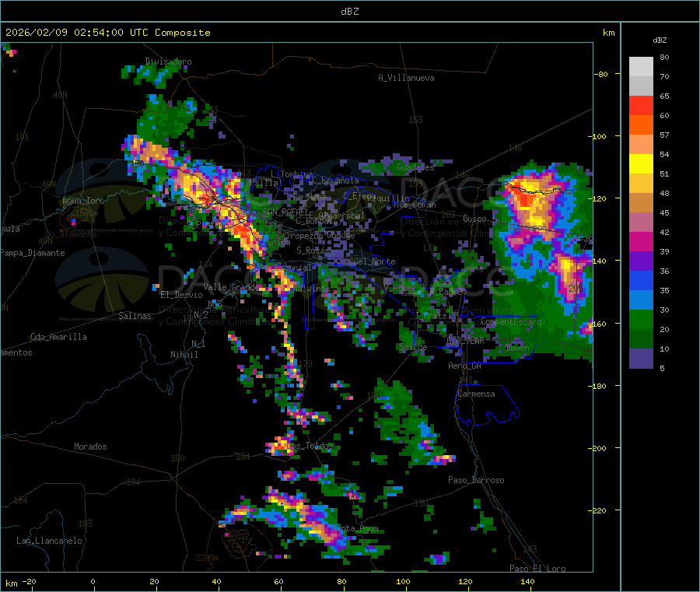Select the Punta_Agua label

pyautogui.click(x=355, y=528)
